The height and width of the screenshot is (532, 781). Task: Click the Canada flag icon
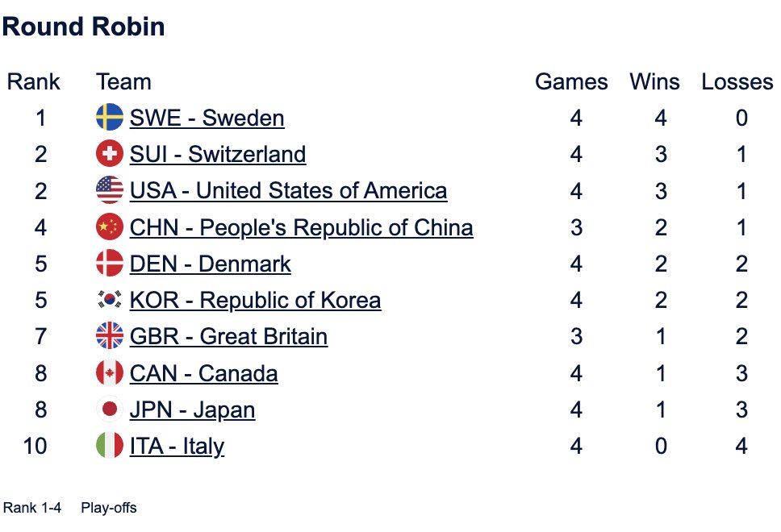[109, 374]
